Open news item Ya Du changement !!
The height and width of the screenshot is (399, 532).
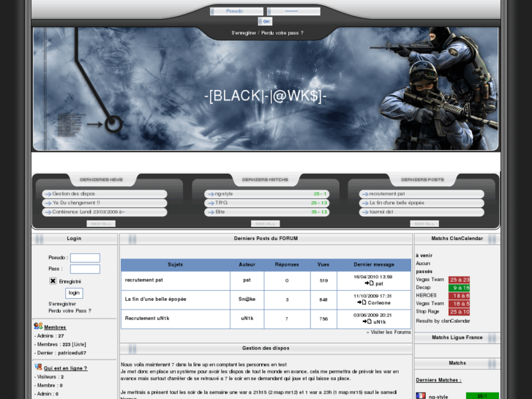pyautogui.click(x=76, y=203)
